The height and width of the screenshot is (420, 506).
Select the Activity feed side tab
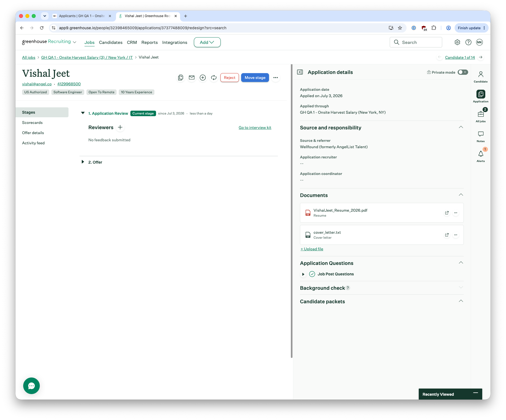coord(33,143)
